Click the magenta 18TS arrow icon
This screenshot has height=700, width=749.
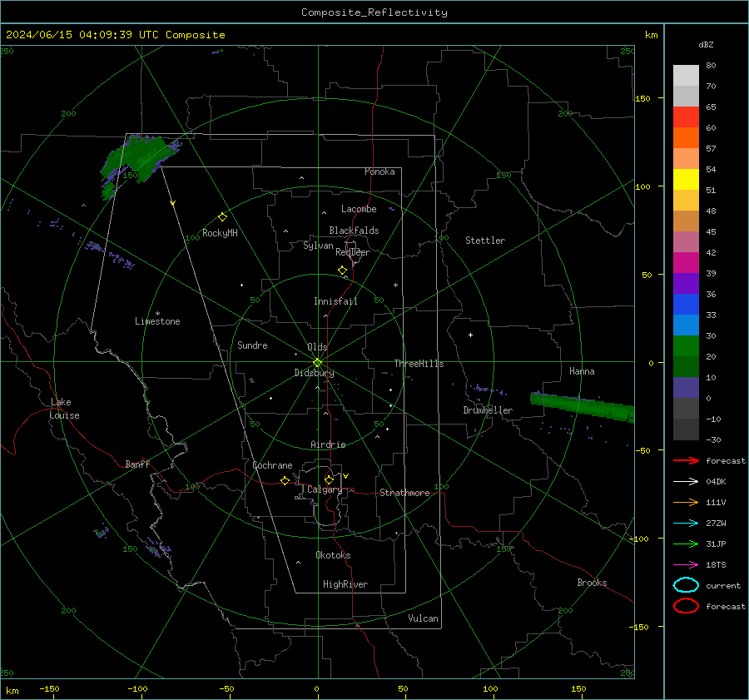[686, 564]
